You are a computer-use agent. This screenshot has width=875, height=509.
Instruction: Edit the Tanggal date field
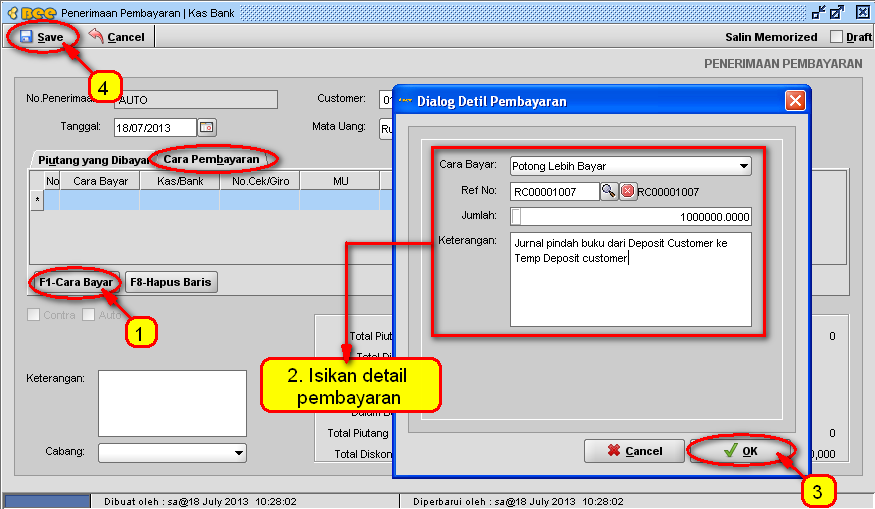coord(155,127)
